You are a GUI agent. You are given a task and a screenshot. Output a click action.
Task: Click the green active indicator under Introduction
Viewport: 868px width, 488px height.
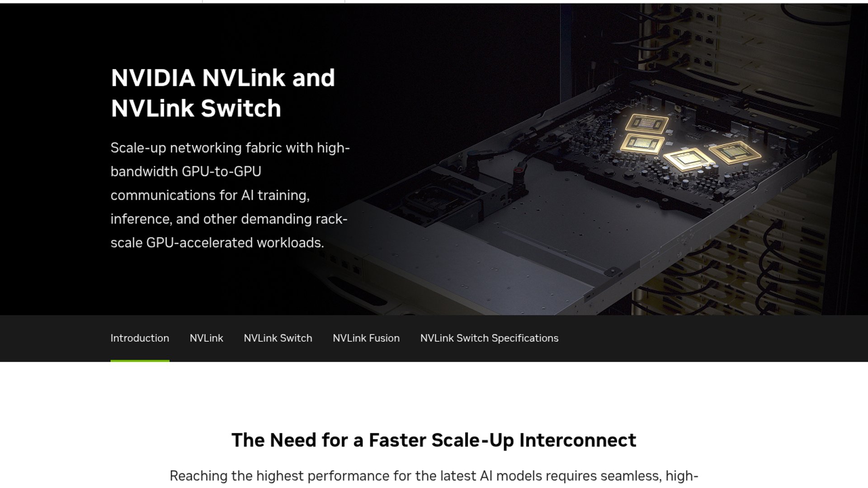pos(140,361)
